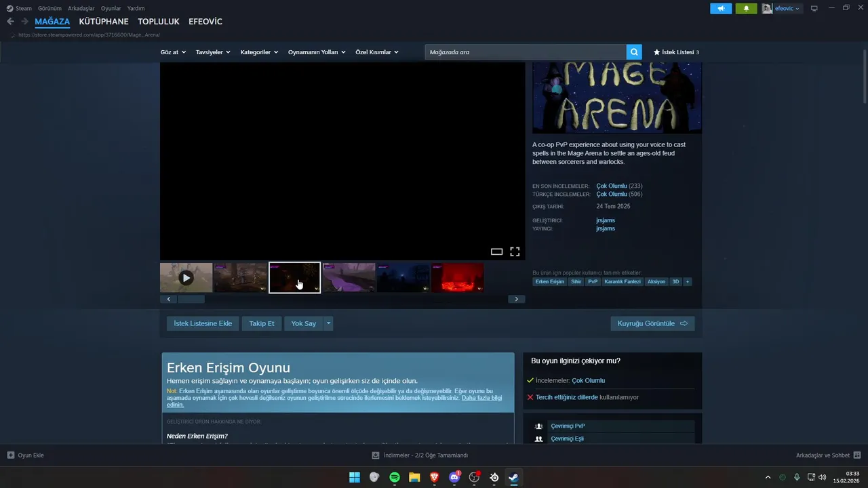Viewport: 868px width, 488px height.
Task: Go back with the left arrow
Action: (x=10, y=22)
